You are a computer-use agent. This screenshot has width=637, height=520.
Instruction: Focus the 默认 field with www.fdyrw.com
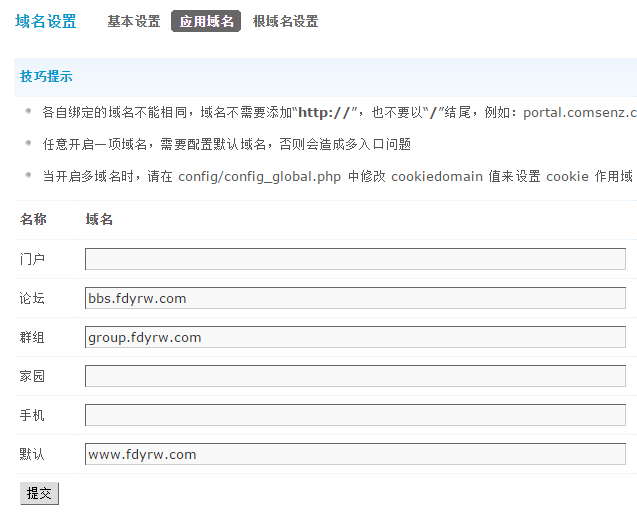(x=355, y=454)
